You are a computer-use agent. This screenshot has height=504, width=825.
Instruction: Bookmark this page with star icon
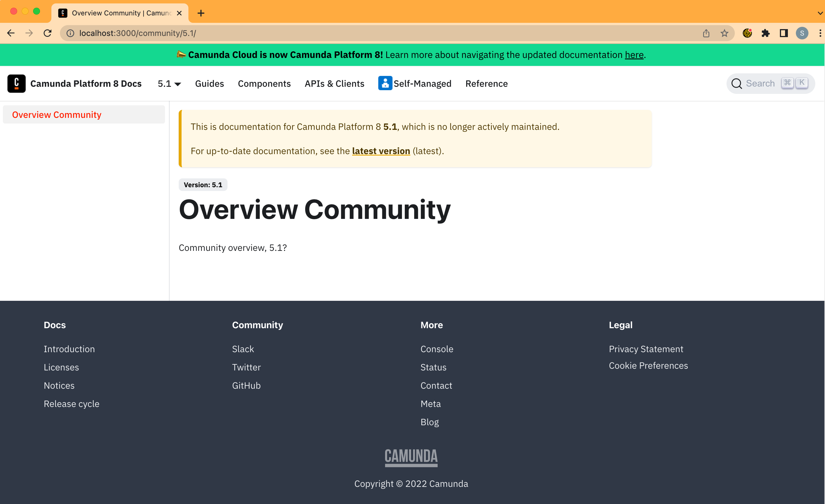724,33
